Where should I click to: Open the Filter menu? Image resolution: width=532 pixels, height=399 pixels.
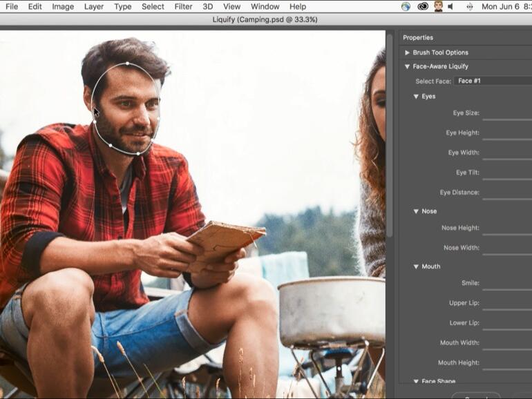(x=183, y=6)
